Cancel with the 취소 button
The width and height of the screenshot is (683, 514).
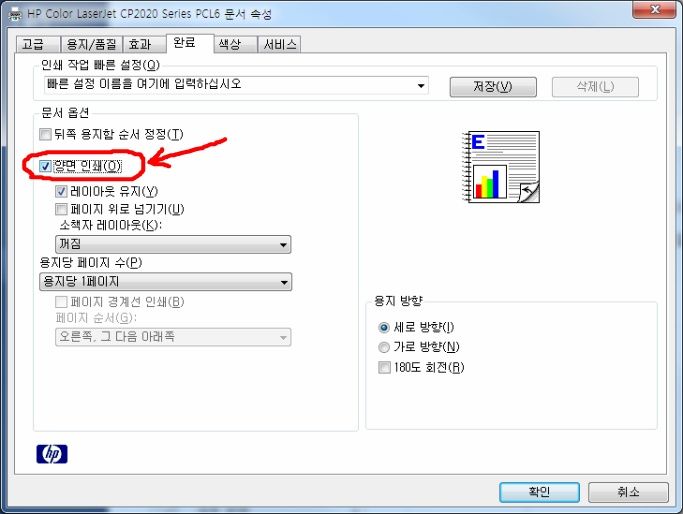pos(628,492)
